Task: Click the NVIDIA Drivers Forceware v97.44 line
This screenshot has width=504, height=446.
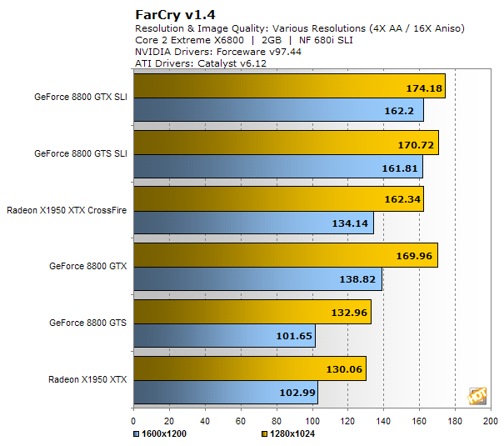Action: coord(218,52)
